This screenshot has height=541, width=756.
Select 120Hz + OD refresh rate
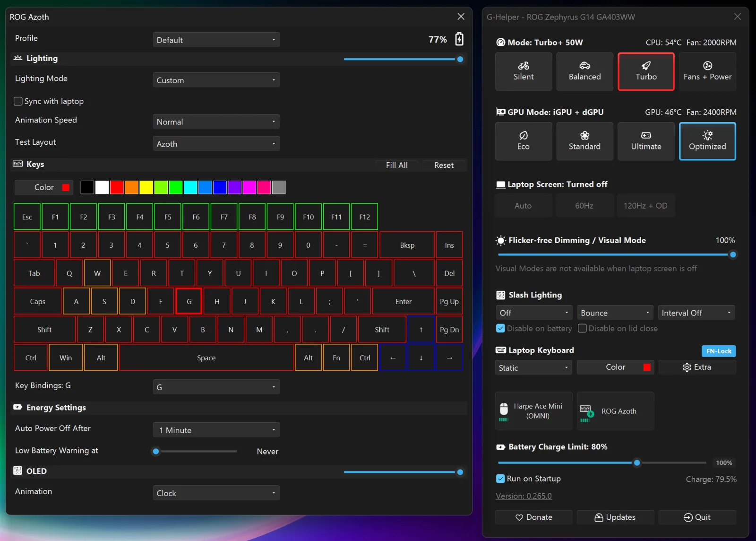coord(646,206)
